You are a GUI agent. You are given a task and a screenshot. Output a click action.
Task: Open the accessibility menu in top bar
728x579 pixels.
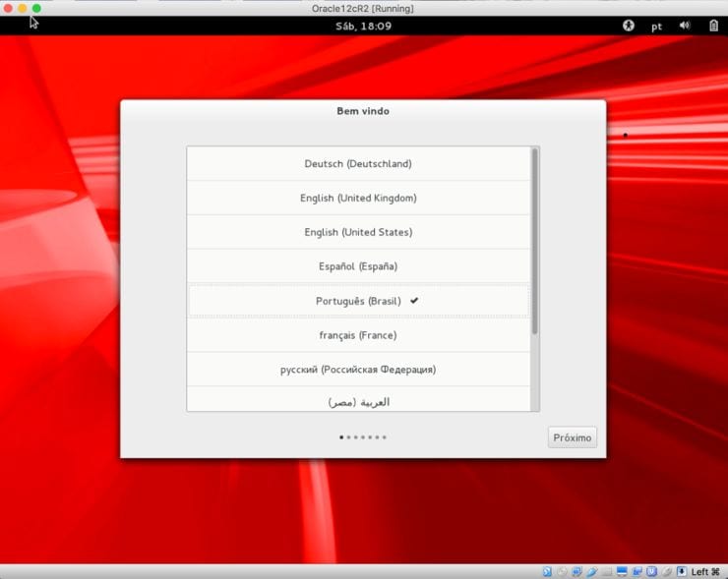(x=629, y=26)
